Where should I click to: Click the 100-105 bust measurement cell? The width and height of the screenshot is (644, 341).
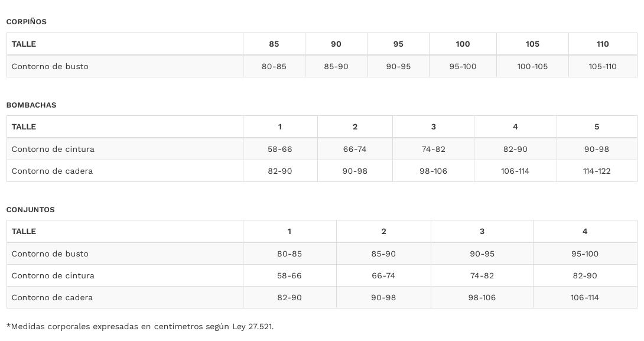pos(532,67)
